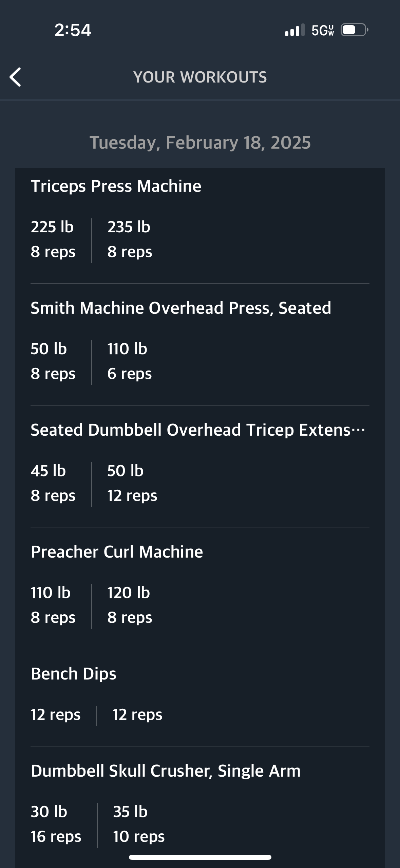Select the Tuesday, February 18, 2025 date
400x868 pixels.
click(200, 142)
